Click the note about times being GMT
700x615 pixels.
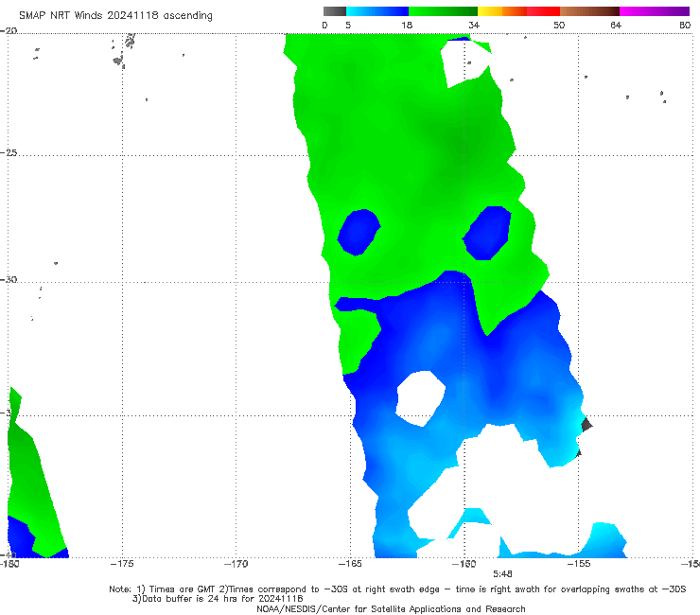coord(397,589)
